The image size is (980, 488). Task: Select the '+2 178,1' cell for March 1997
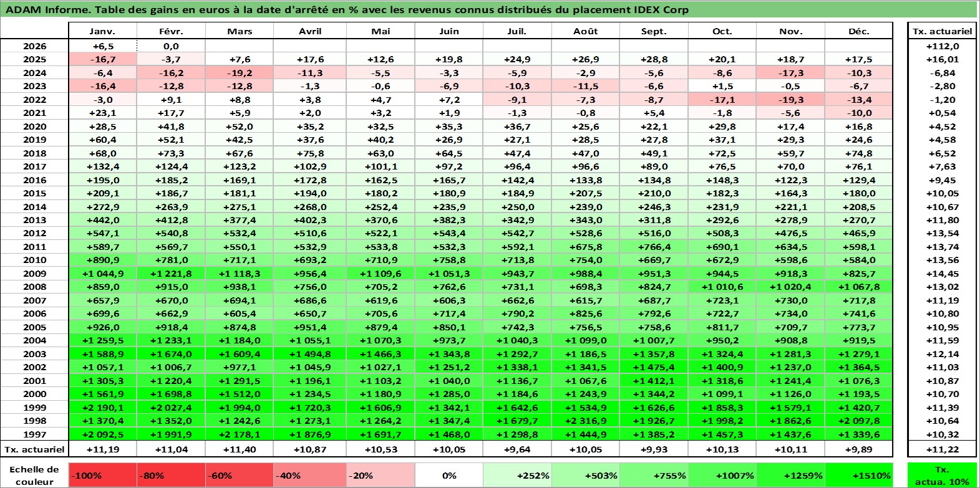(x=240, y=434)
